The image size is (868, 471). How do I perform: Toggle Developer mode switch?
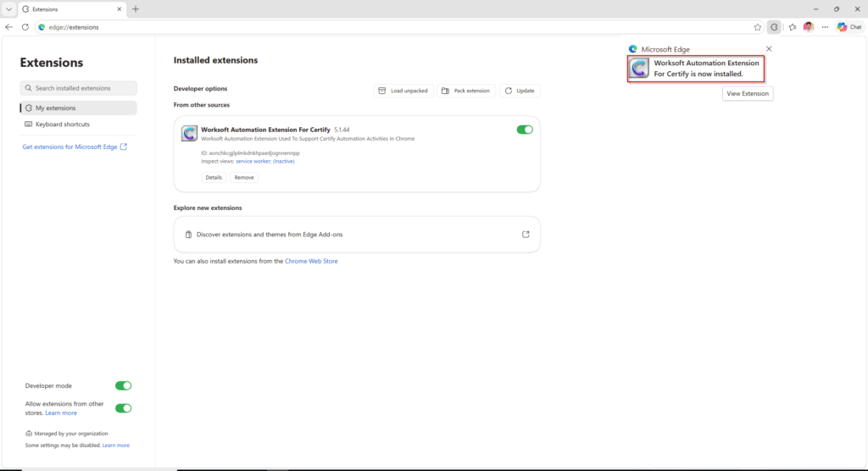pyautogui.click(x=124, y=385)
